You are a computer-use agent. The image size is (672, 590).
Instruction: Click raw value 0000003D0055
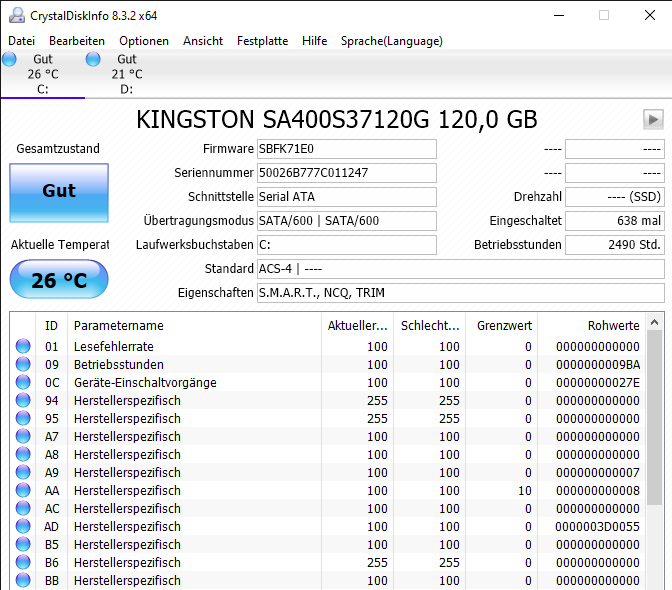[597, 527]
